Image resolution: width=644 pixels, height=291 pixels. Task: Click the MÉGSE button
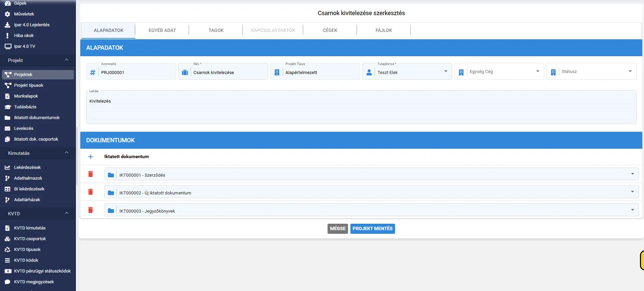338,229
